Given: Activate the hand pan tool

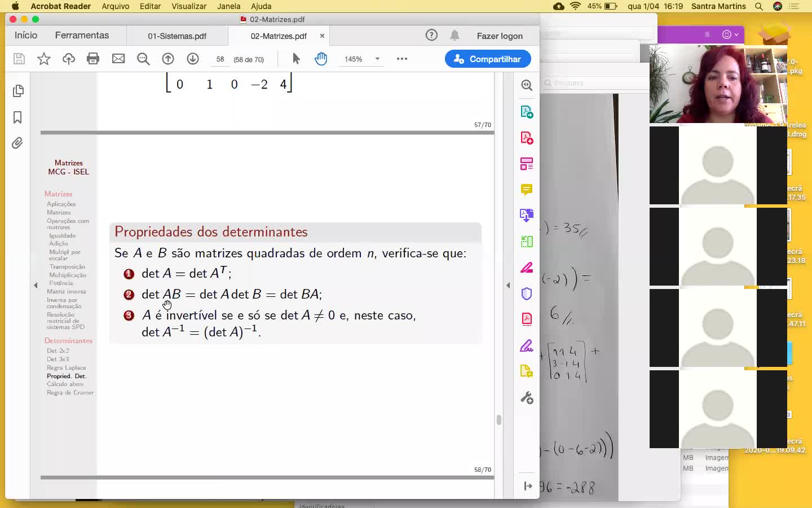Looking at the screenshot, I should tap(321, 59).
